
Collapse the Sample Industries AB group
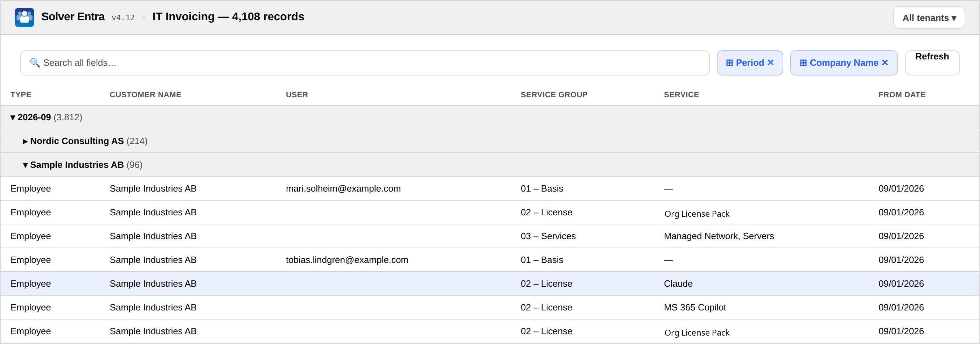(x=25, y=165)
